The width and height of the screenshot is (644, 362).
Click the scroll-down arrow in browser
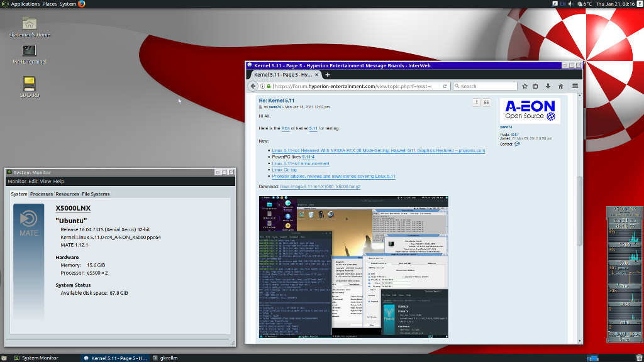580,341
